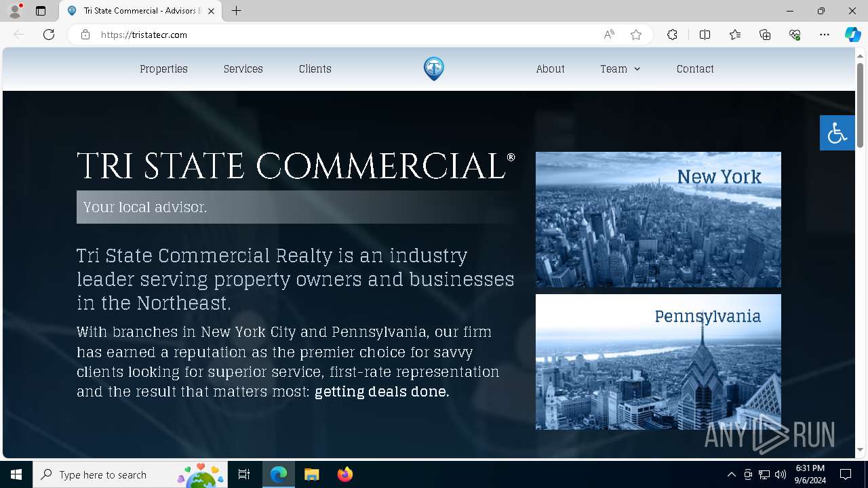Click the 'Your local advisor.' tagline

[x=145, y=207]
